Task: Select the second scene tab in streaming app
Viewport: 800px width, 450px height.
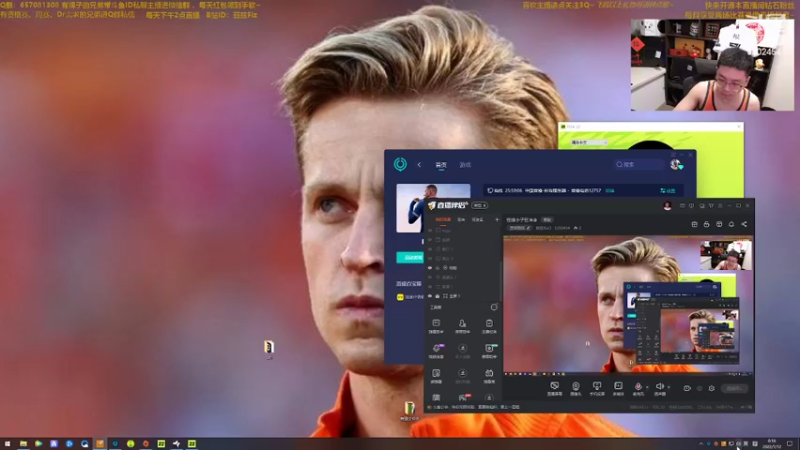Action: [x=461, y=219]
